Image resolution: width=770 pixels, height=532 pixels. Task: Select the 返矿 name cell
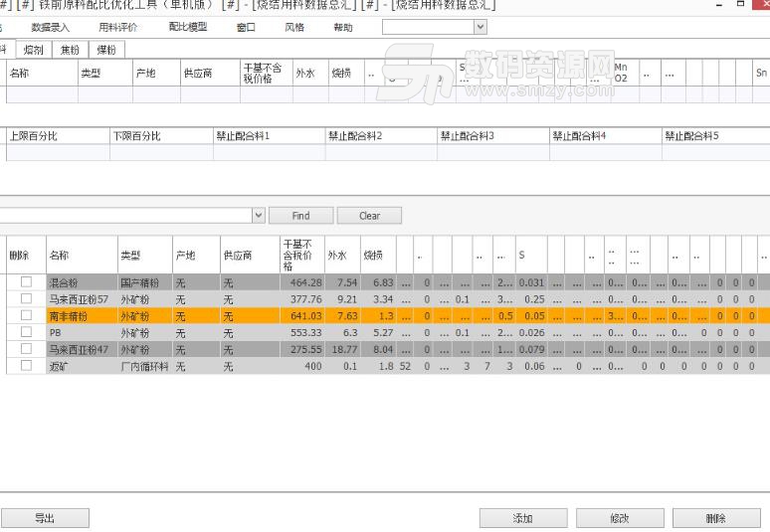coord(82,366)
